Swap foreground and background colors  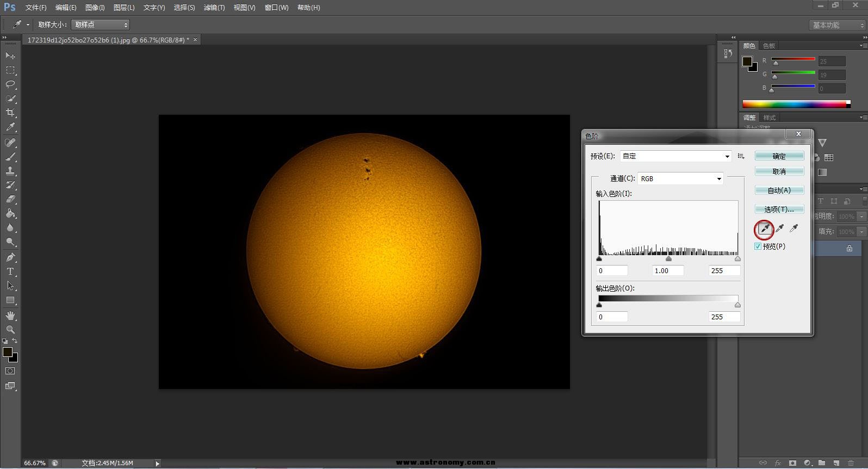[15, 341]
